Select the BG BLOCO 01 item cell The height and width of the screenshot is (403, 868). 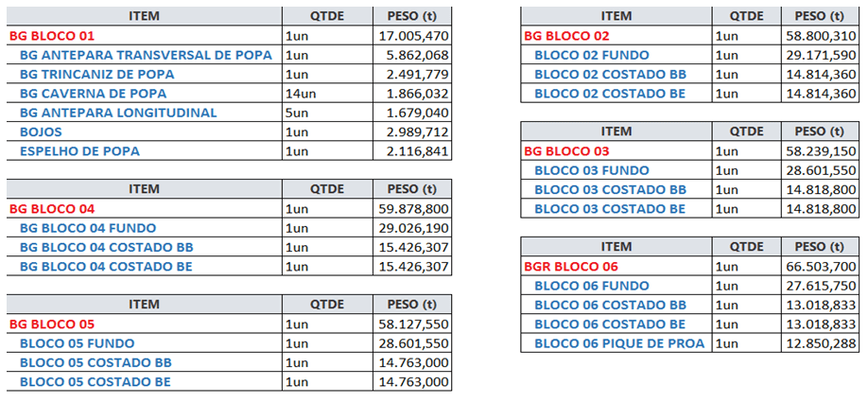tap(144, 36)
